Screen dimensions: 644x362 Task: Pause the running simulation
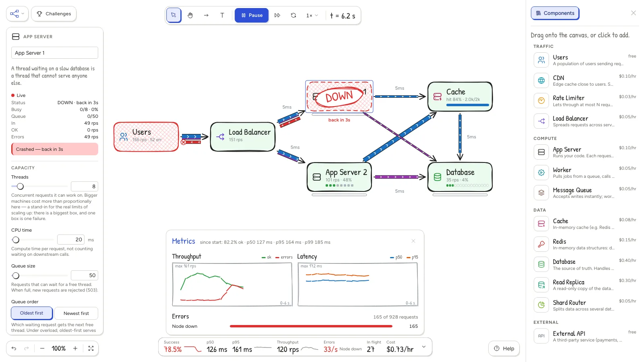[x=252, y=15]
